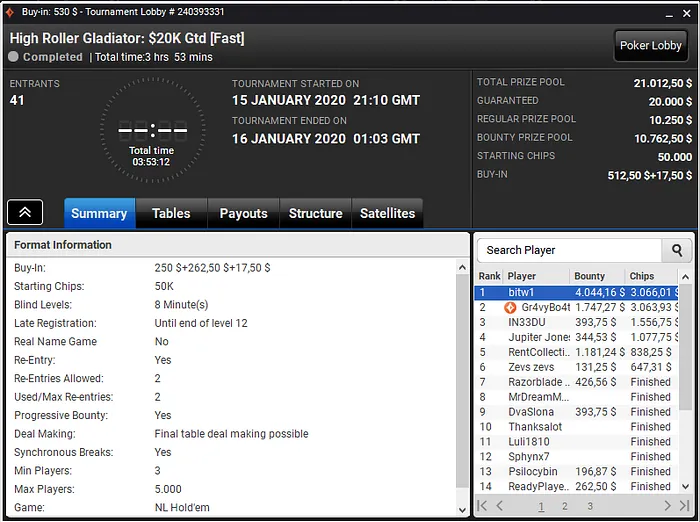This screenshot has height=522, width=700.
Task: View the Structure tab
Action: pyautogui.click(x=315, y=213)
